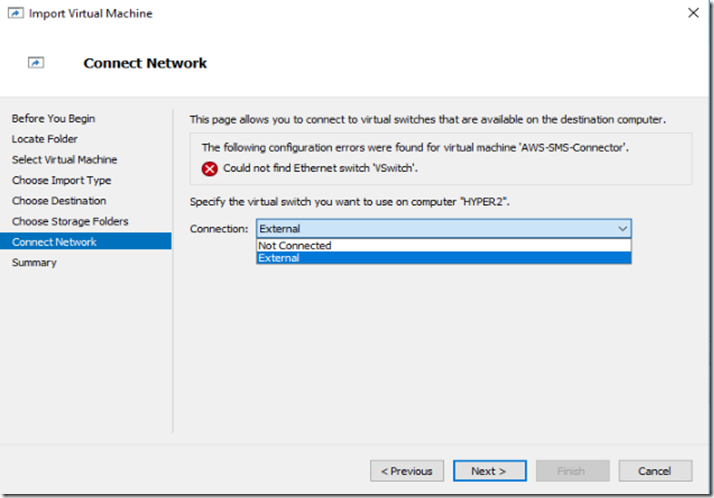Image resolution: width=714 pixels, height=498 pixels.
Task: Click the Next button
Action: (x=490, y=471)
